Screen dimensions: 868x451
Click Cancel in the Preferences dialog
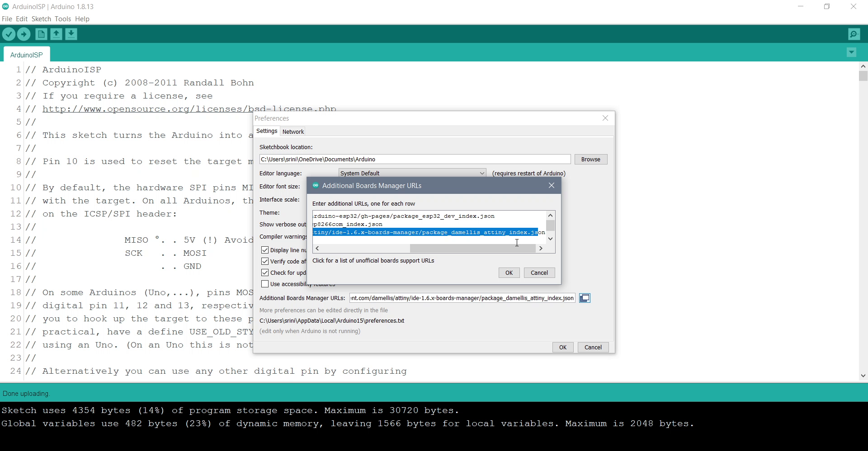point(593,348)
